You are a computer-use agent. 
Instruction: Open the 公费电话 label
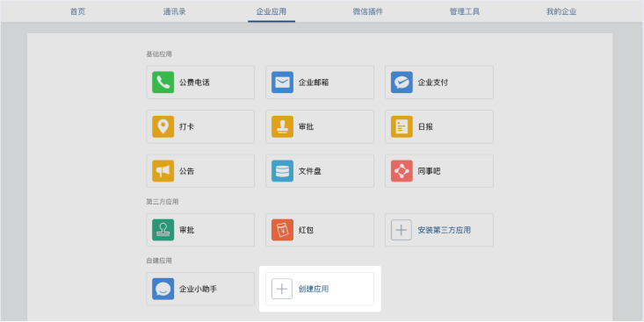click(194, 82)
